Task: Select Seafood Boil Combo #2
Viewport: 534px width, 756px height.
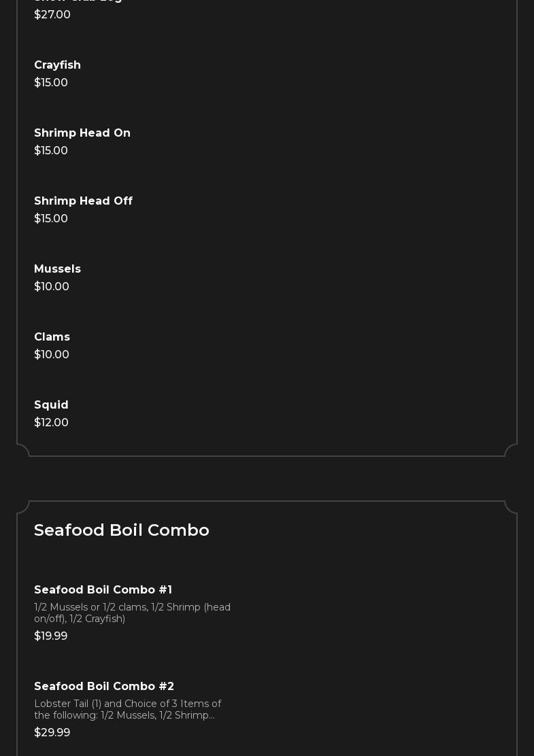Action: pos(104,687)
